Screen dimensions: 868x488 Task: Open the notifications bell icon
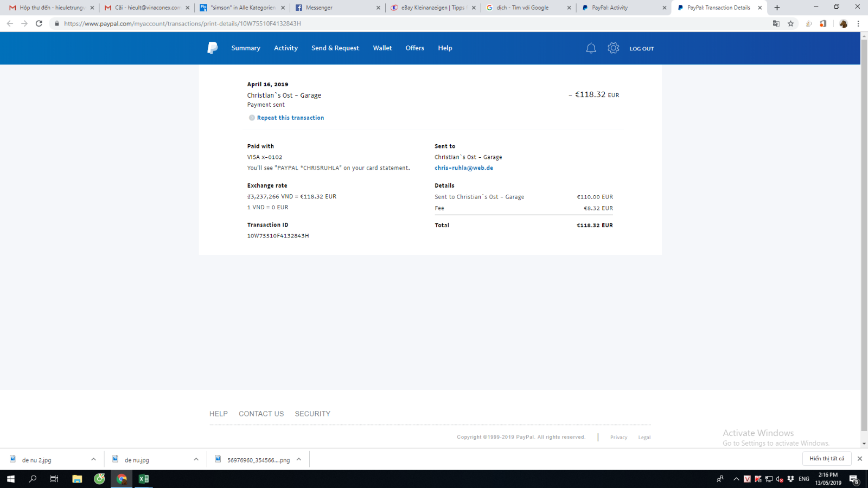591,48
